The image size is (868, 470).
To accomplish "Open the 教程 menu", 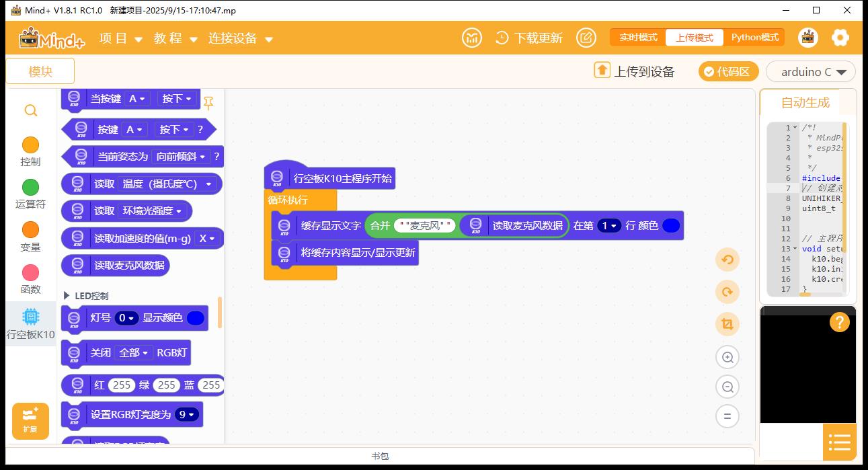I will point(175,38).
